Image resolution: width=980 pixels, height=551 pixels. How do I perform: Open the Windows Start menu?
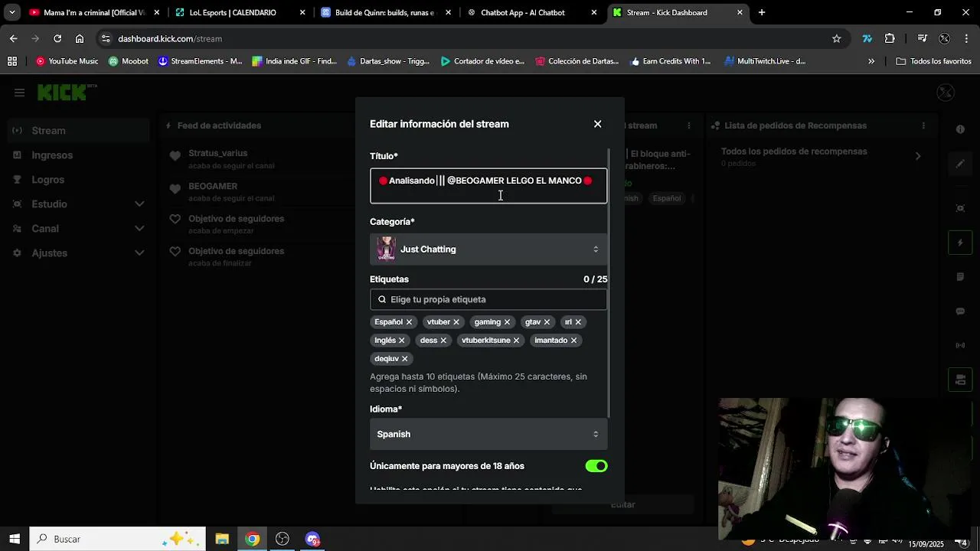pos(15,539)
